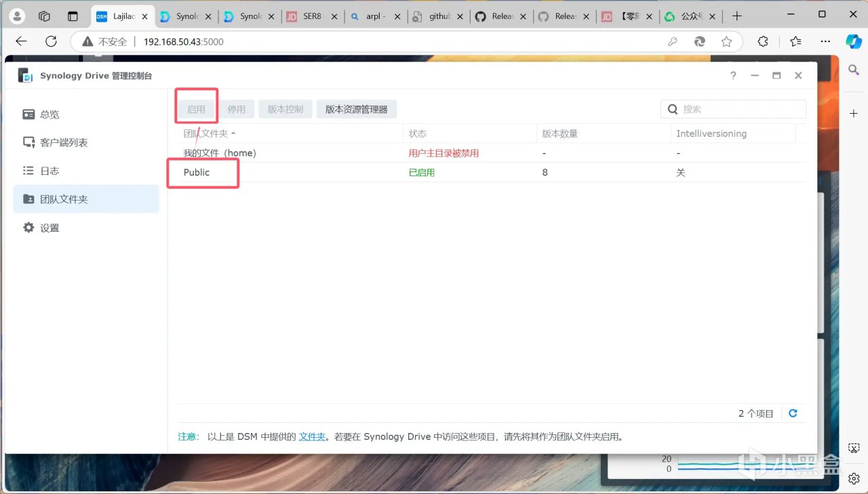Go back in the browser
The height and width of the screenshot is (494, 868).
[21, 42]
